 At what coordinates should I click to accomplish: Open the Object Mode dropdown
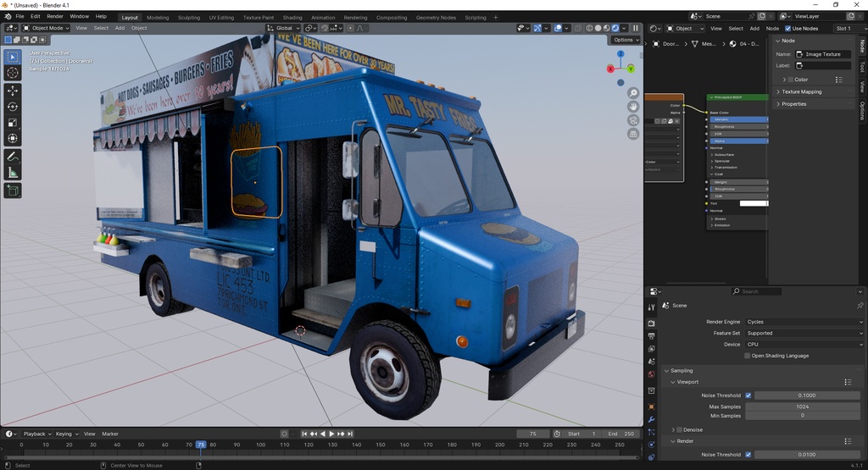(46, 28)
